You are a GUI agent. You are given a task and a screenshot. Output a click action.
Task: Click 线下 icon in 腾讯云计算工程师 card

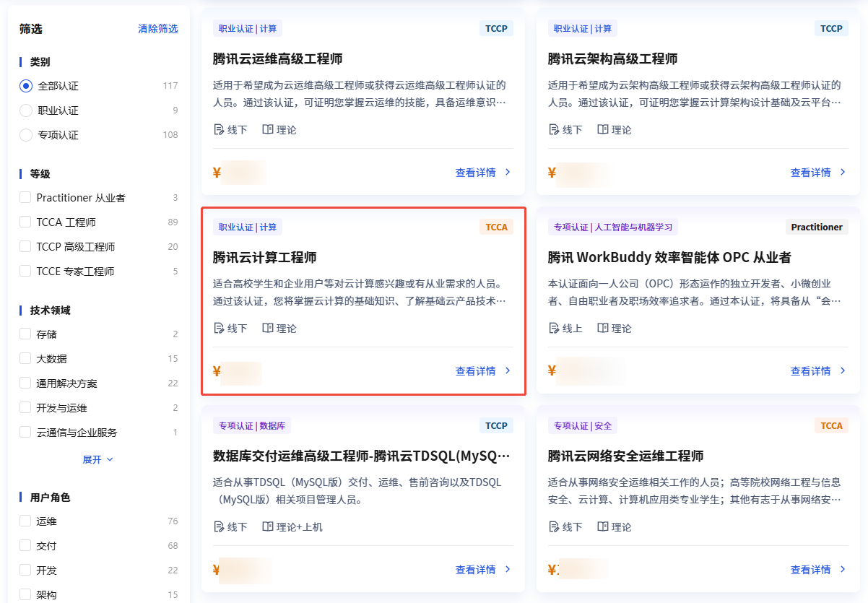coord(220,329)
